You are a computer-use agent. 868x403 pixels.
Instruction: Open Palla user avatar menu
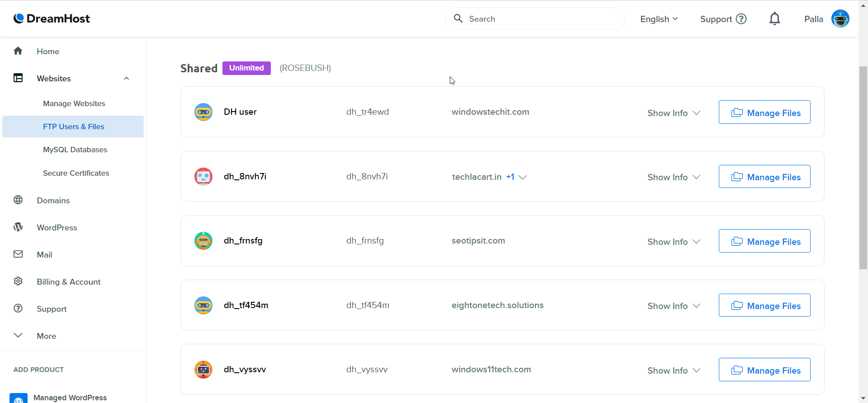click(x=840, y=19)
